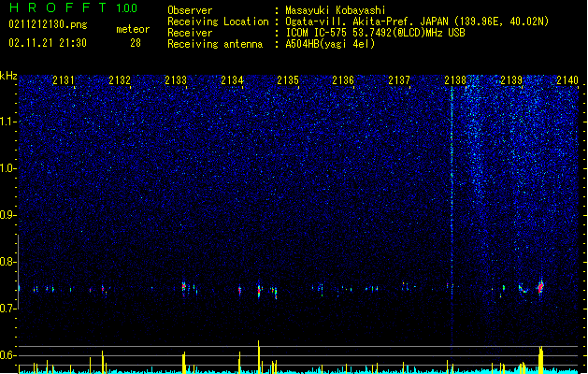Click the 0.9 frequency axis label
The image size is (588, 374).
(x=8, y=215)
